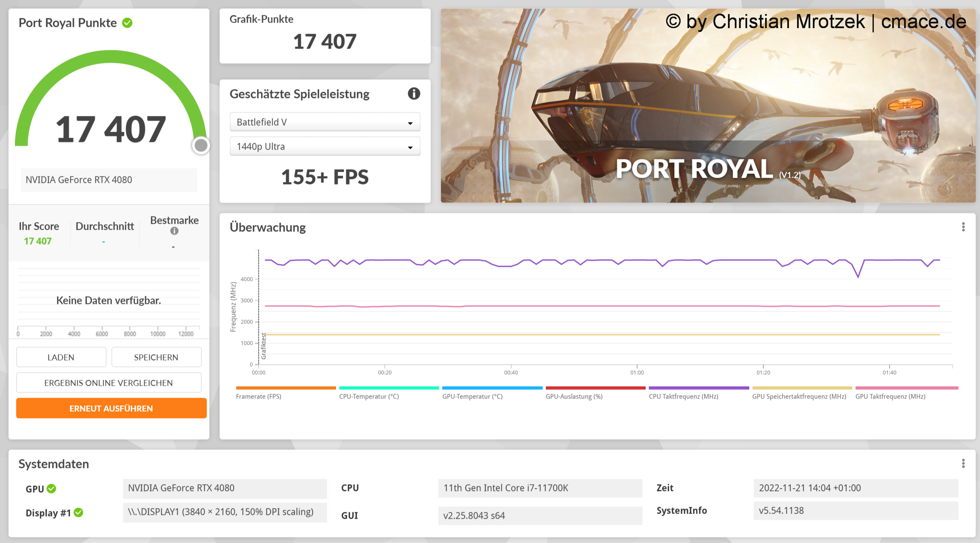Click info icon under Bestmarke
The height and width of the screenshot is (543, 980).
click(x=174, y=231)
